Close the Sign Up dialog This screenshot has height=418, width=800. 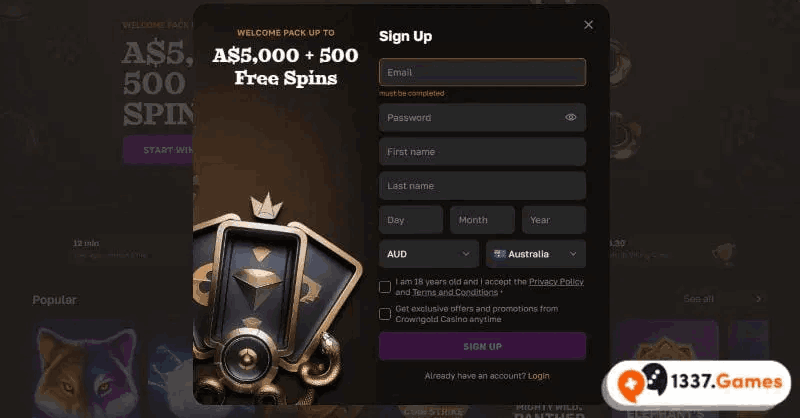[x=588, y=24]
